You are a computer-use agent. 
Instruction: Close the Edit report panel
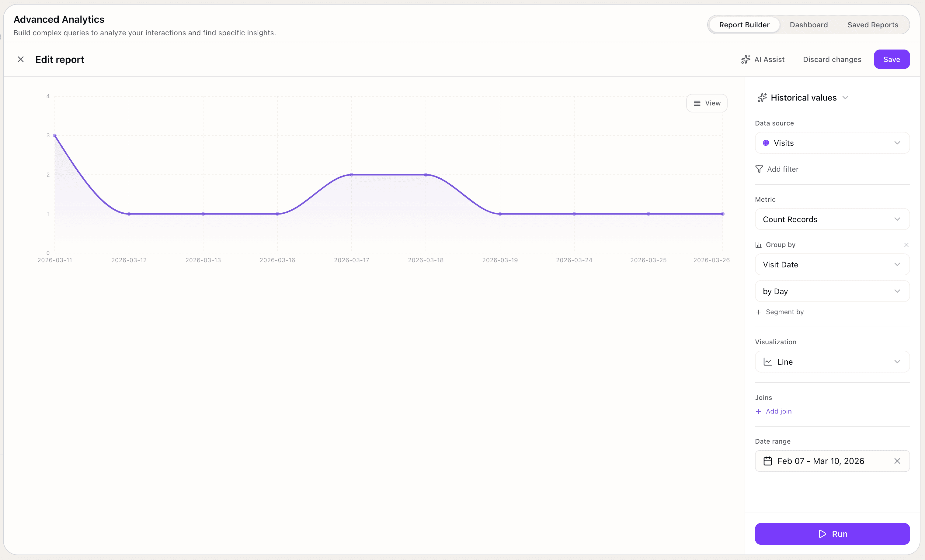(21, 59)
